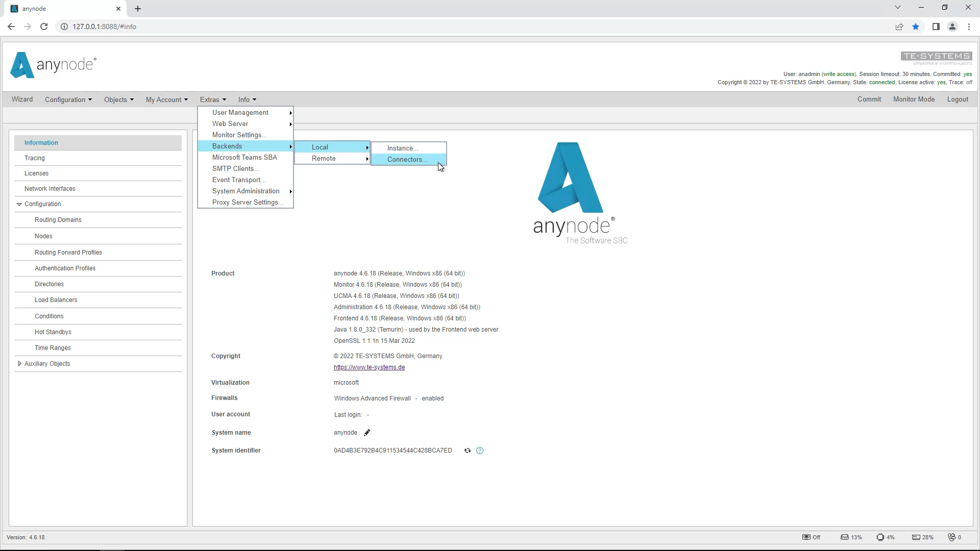Screen dimensions: 980x551
Task: Click the Local backends menu item
Action: 332,147
